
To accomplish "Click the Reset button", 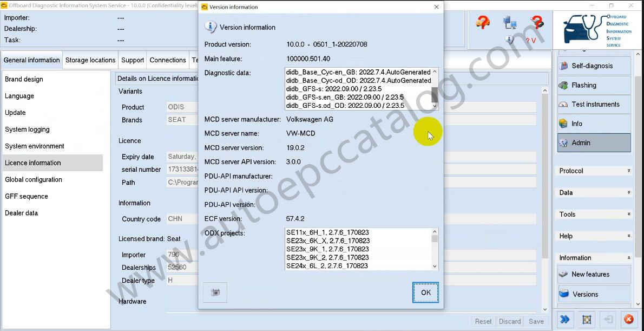I will coord(483,322).
